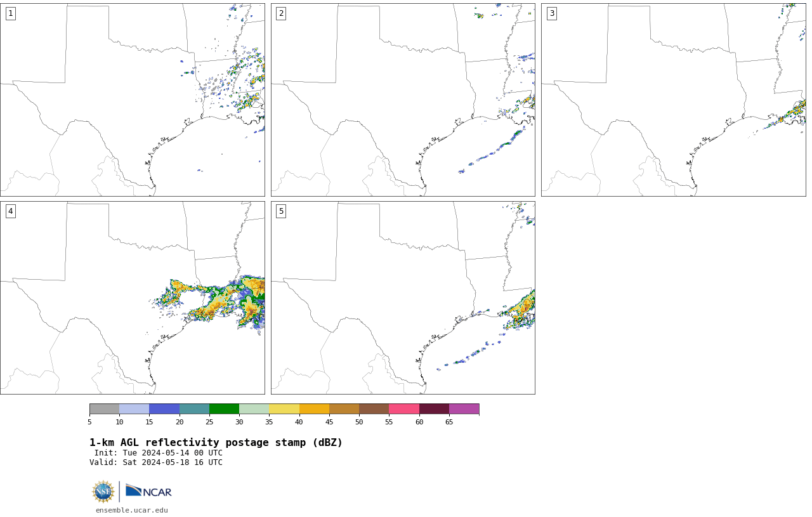Select the green 25-30 dBZ swatch
Image resolution: width=812 pixels, height=517 pixels.
pos(224,409)
